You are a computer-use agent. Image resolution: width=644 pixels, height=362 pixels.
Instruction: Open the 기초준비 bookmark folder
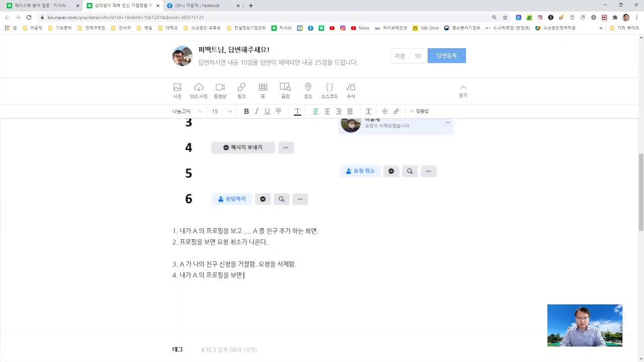[60, 28]
